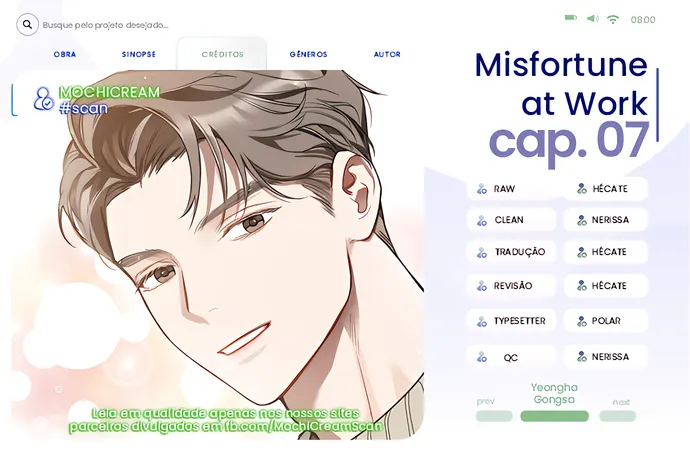Click the battery status icon
690x452 pixels.
tap(571, 18)
